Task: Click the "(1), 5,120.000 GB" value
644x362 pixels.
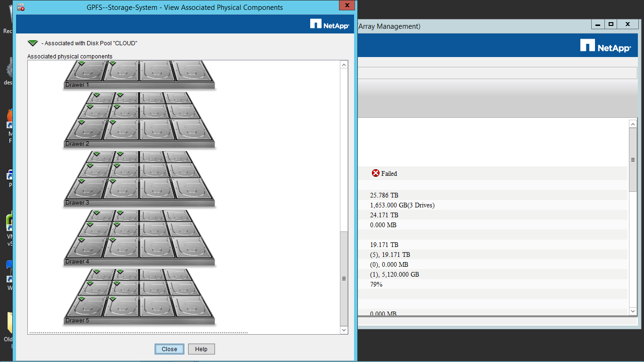Action: tap(395, 274)
